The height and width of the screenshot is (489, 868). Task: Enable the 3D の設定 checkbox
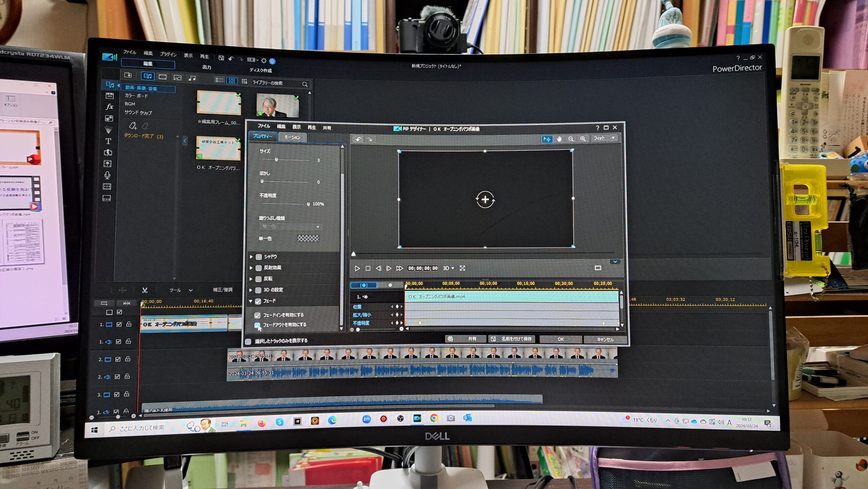pyautogui.click(x=258, y=290)
